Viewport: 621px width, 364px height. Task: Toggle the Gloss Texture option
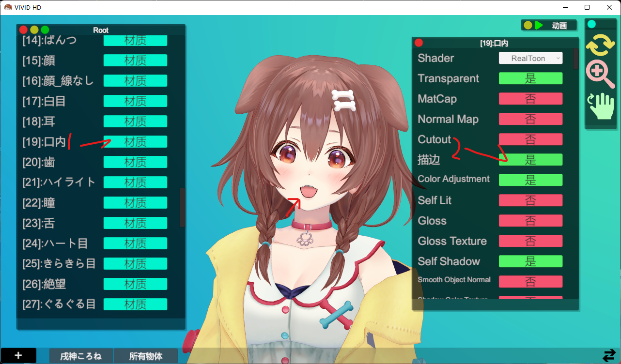(x=530, y=241)
